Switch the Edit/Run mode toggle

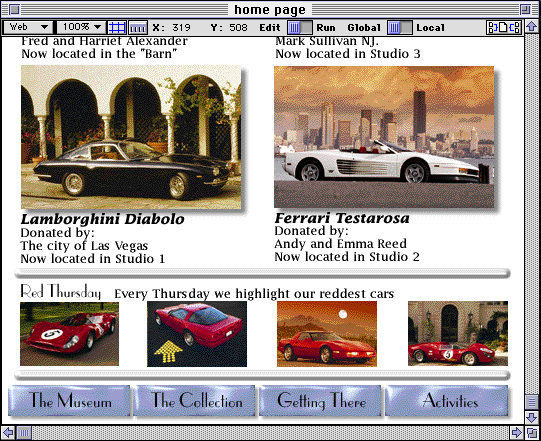tap(299, 28)
